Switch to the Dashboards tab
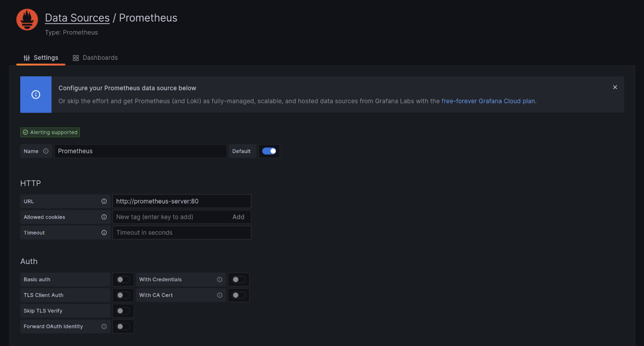The image size is (644, 346). coord(95,57)
